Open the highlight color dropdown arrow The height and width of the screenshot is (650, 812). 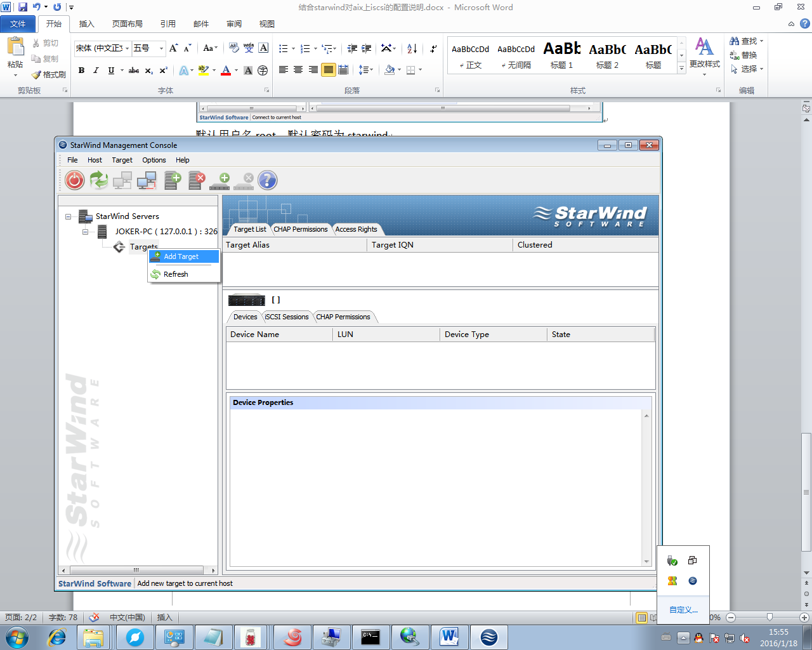tap(214, 70)
